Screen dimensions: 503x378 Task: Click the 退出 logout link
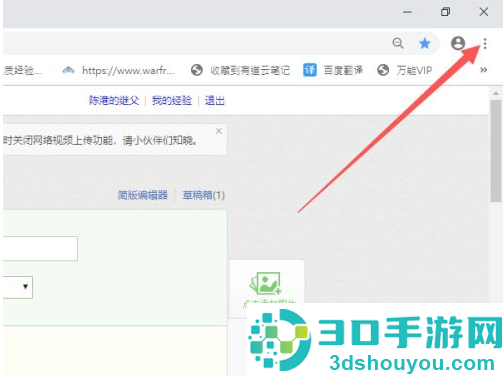tap(215, 100)
